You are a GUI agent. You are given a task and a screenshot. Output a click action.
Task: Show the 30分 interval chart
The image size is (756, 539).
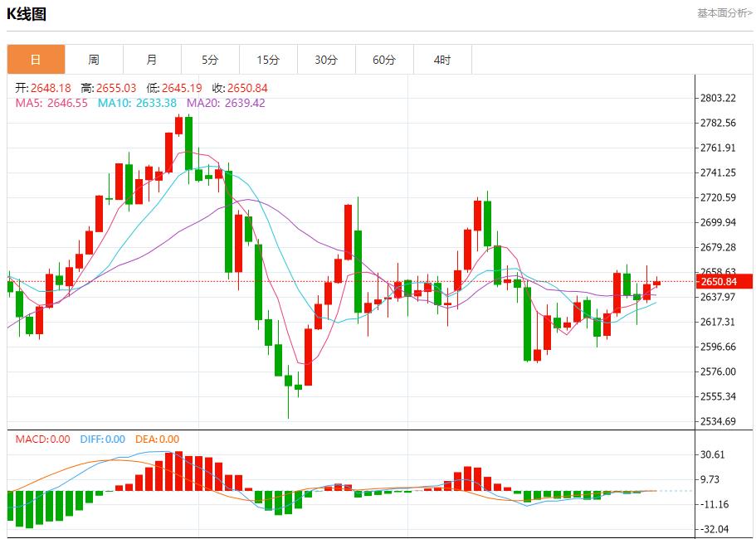click(326, 60)
